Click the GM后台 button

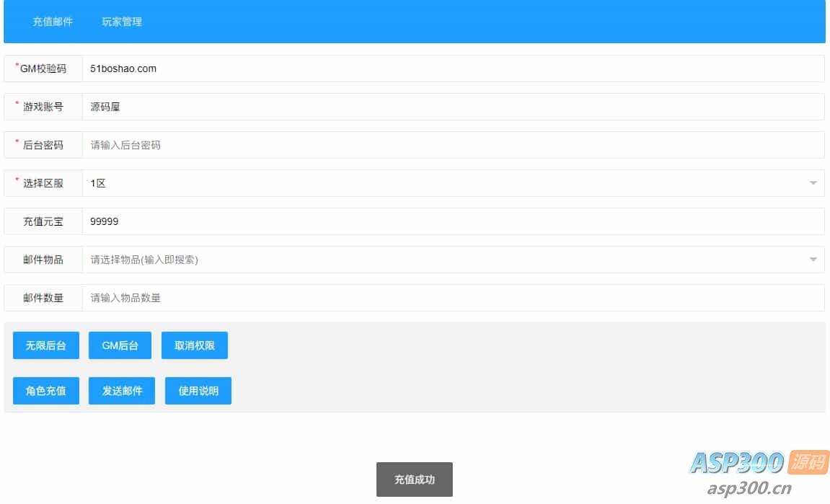point(120,345)
